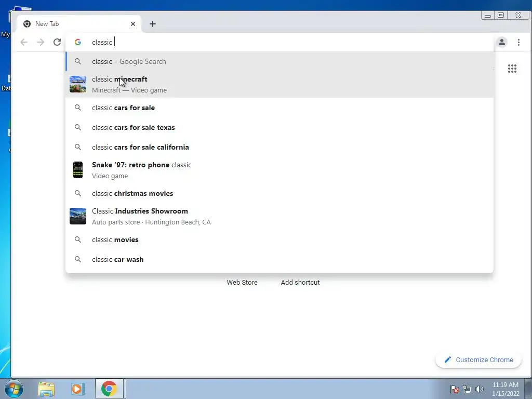The width and height of the screenshot is (532, 399).
Task: Open the Web Store shortcut
Action: (242, 282)
